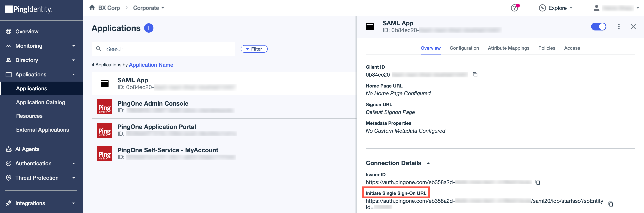Click the AI Agents robot icon
The height and width of the screenshot is (213, 644).
coord(9,149)
